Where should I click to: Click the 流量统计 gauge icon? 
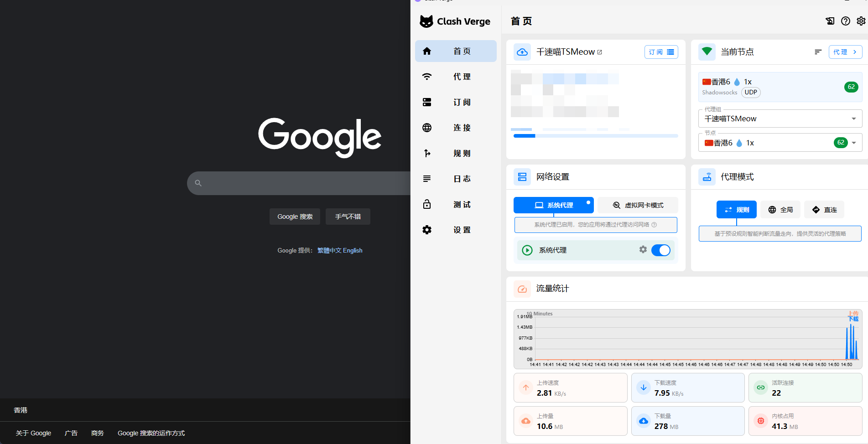point(522,289)
